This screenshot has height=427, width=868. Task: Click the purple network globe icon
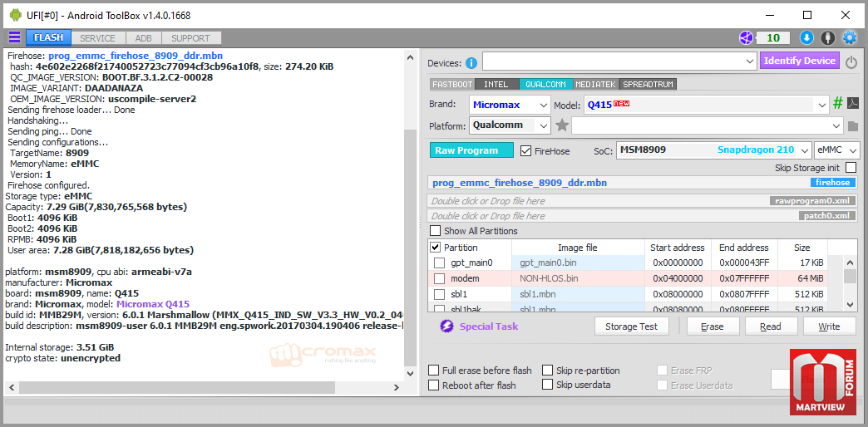pos(747,37)
